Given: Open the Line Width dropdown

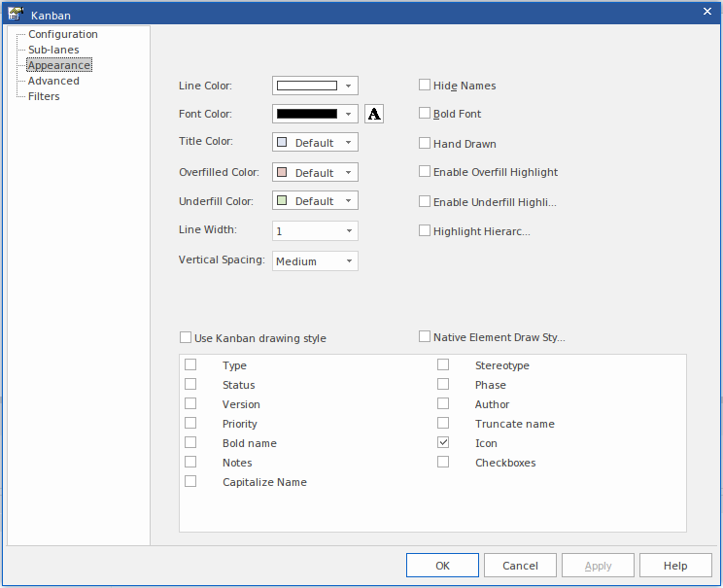Looking at the screenshot, I should coord(348,231).
